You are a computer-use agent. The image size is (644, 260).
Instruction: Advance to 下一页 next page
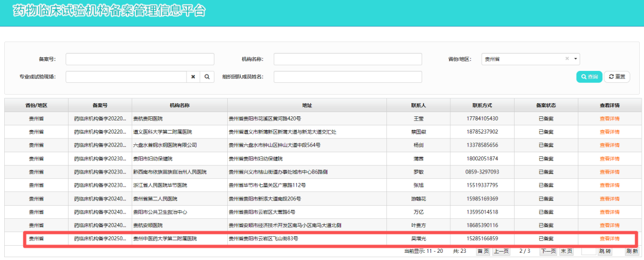click(548, 251)
